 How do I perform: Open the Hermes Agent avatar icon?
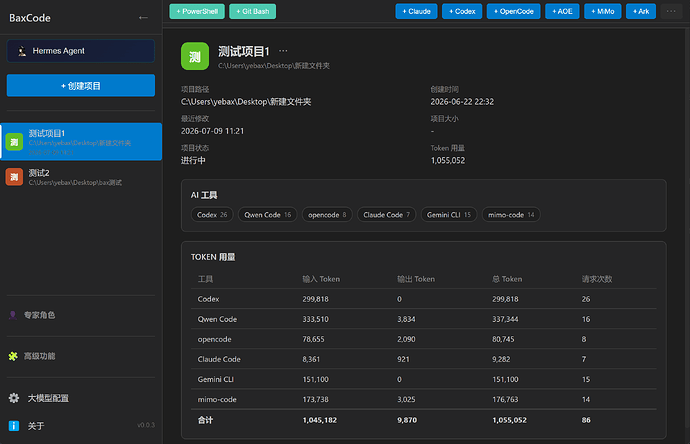coord(22,51)
